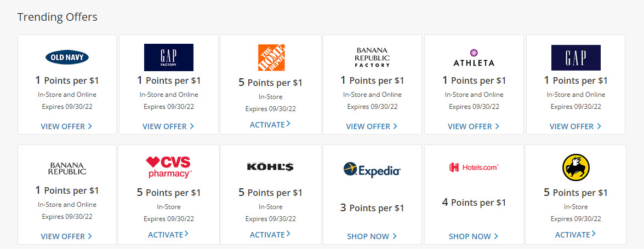Click the Hotels.com logo
The width and height of the screenshot is (644, 249).
point(474,167)
